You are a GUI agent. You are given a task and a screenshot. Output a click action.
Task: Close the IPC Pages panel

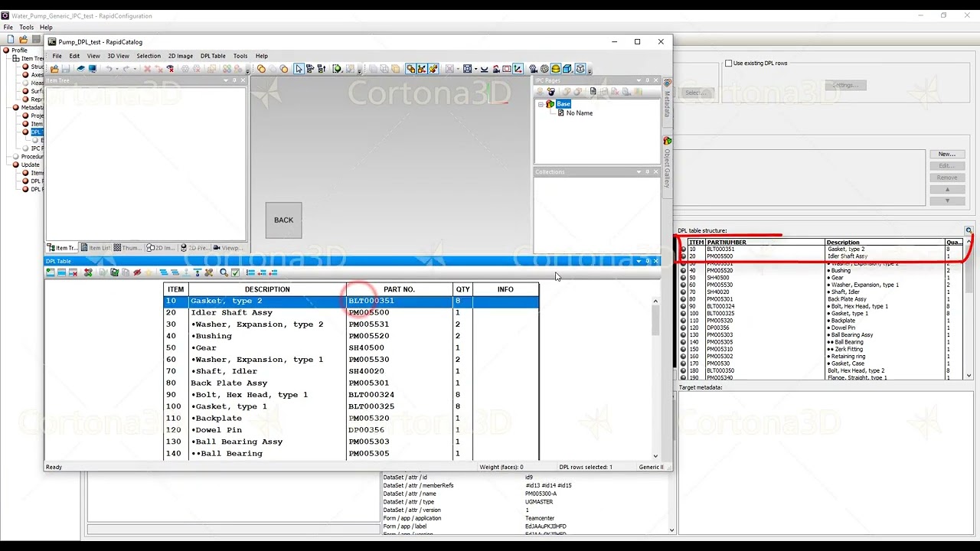pyautogui.click(x=655, y=80)
